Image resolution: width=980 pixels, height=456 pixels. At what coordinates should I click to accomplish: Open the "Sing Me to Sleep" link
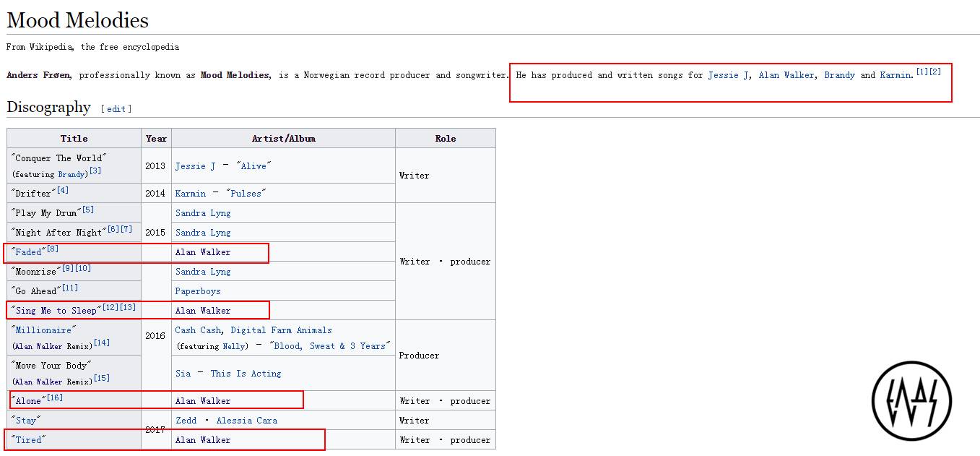point(56,311)
